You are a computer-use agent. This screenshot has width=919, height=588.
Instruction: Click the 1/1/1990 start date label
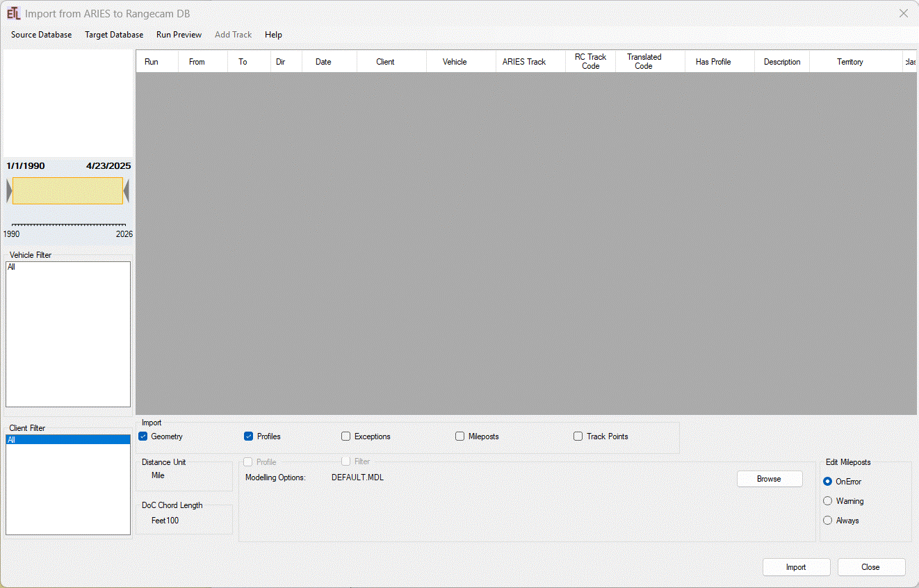point(26,166)
